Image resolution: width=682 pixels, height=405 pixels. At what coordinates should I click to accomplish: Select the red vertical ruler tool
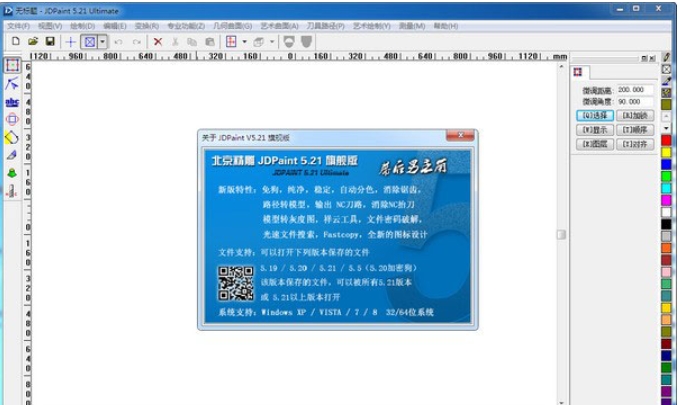12,191
